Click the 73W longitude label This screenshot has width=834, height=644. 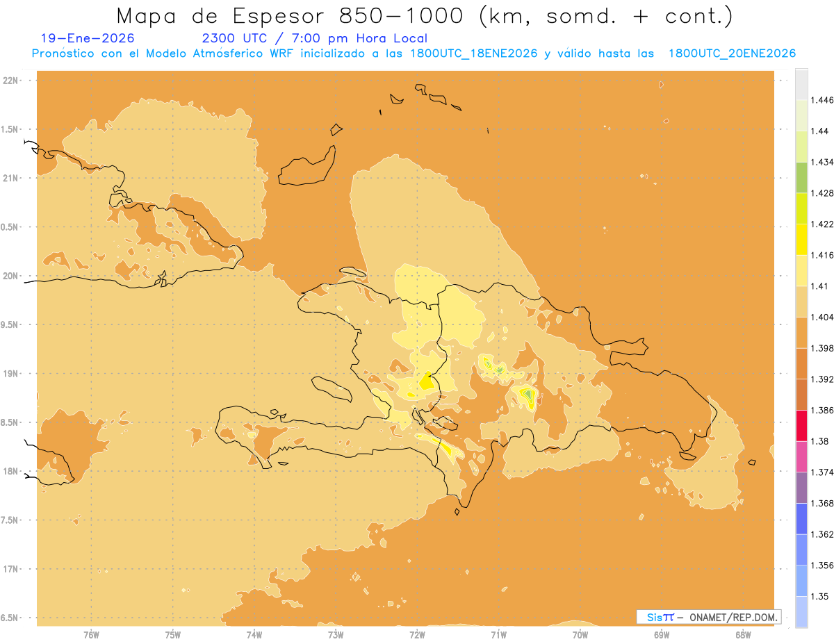pyautogui.click(x=336, y=635)
